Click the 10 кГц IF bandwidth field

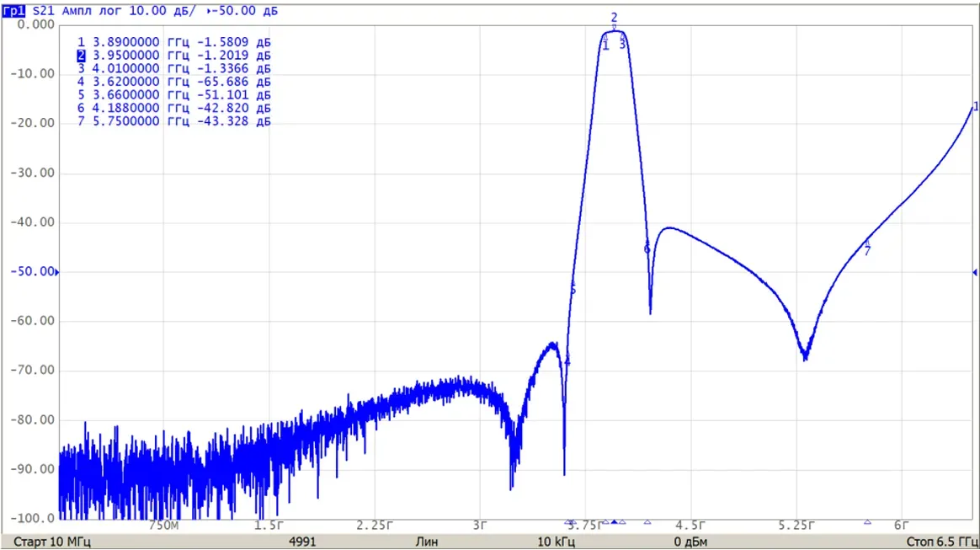tap(556, 542)
